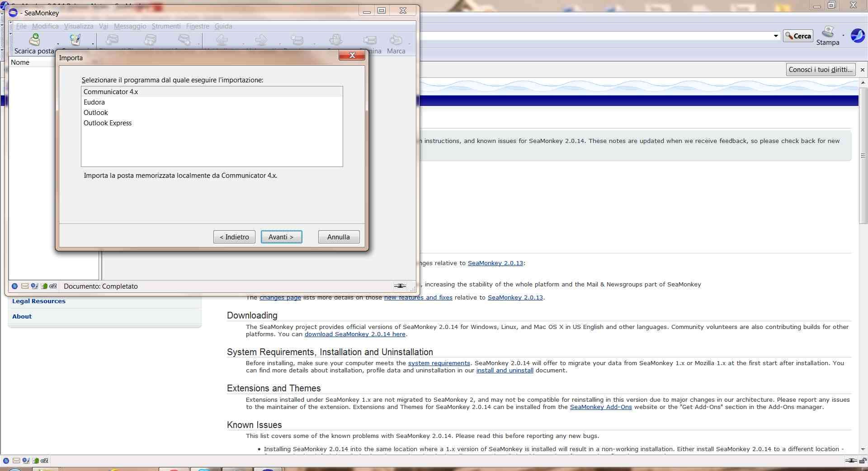Open the File menu in mail window

click(21, 26)
